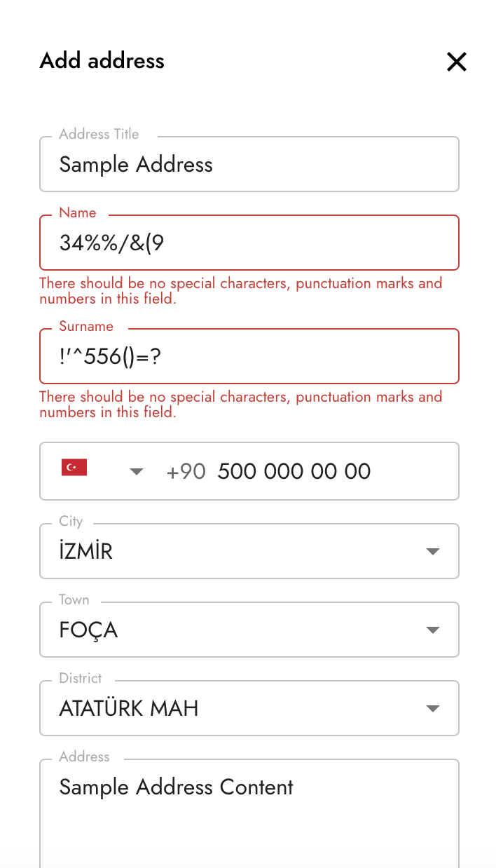The image size is (496, 868).
Task: Open District dropdown showing ATATÜRK MAH
Action: (x=231, y=709)
